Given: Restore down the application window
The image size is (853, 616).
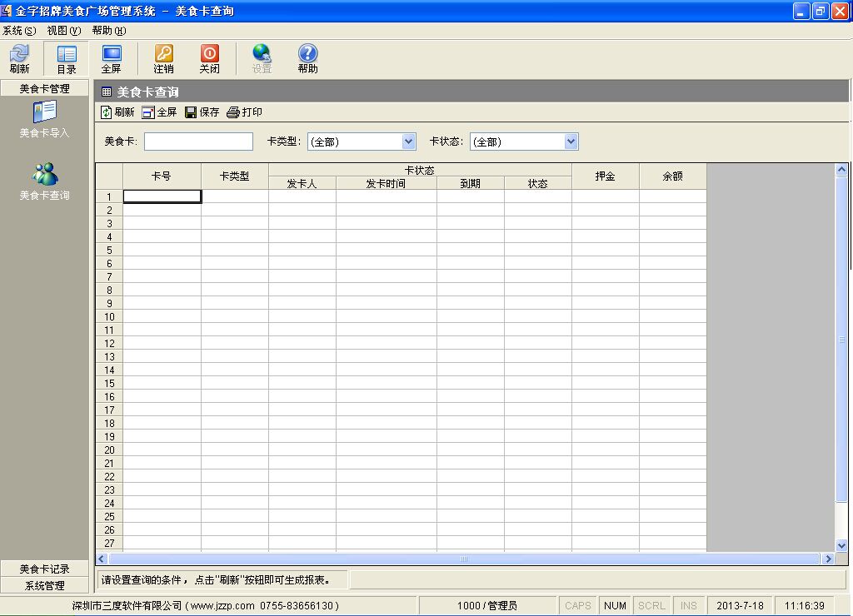Looking at the screenshot, I should click(821, 11).
